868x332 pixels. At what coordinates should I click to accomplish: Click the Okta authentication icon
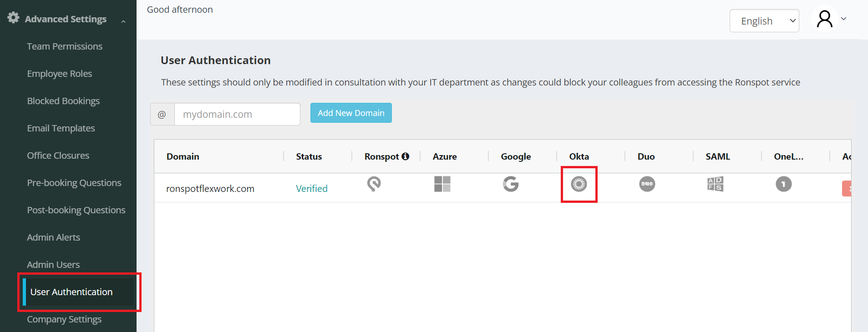click(x=579, y=184)
